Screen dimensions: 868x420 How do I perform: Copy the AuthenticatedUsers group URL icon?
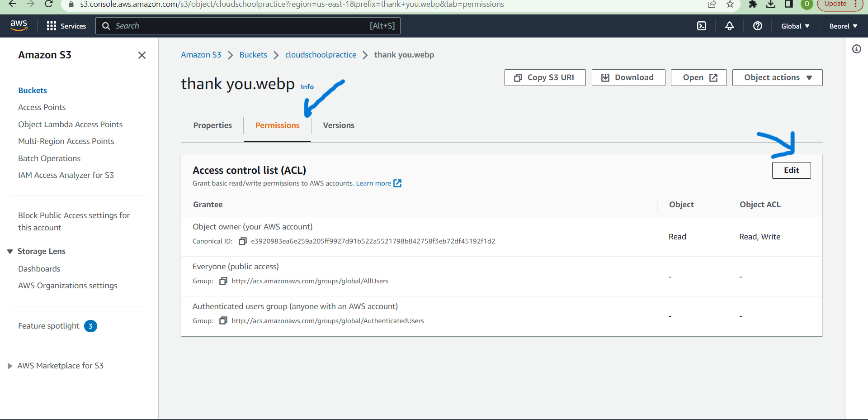click(223, 321)
